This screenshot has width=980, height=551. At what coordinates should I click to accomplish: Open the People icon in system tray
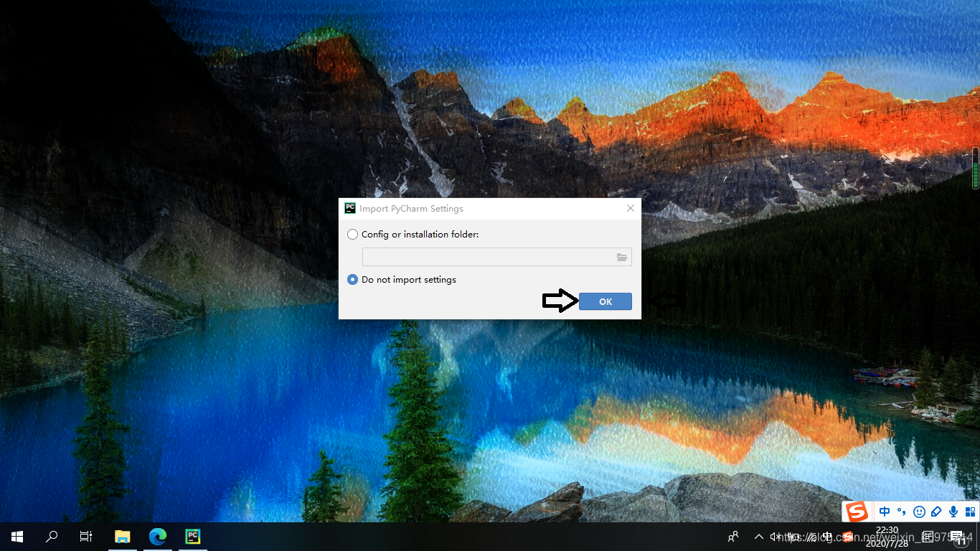[733, 537]
